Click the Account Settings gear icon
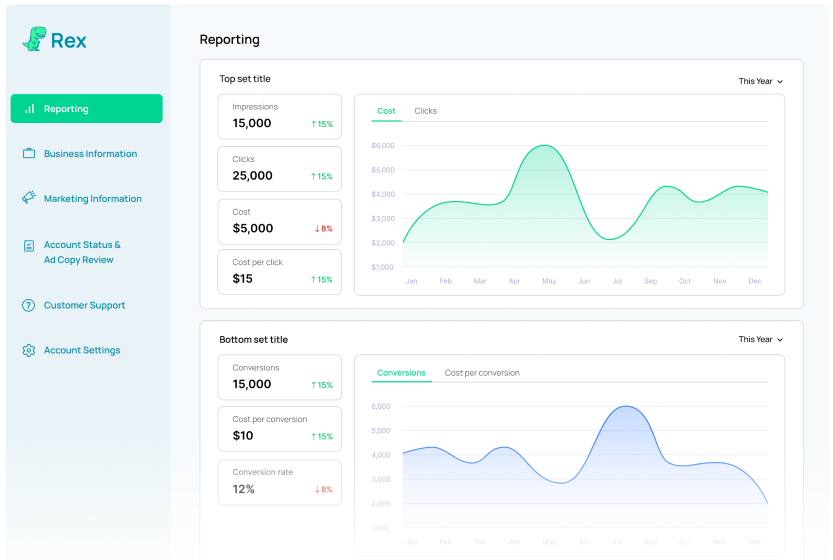 (x=29, y=350)
